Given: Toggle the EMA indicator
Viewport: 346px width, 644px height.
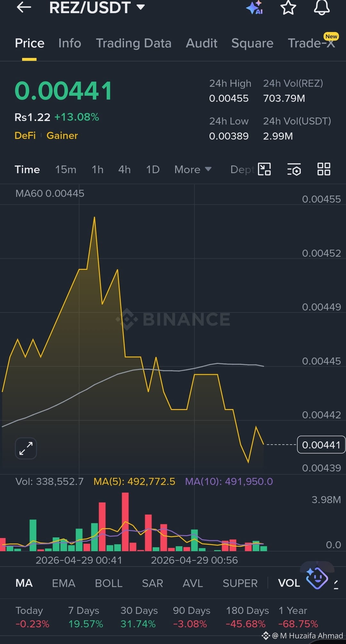Looking at the screenshot, I should pyautogui.click(x=63, y=583).
